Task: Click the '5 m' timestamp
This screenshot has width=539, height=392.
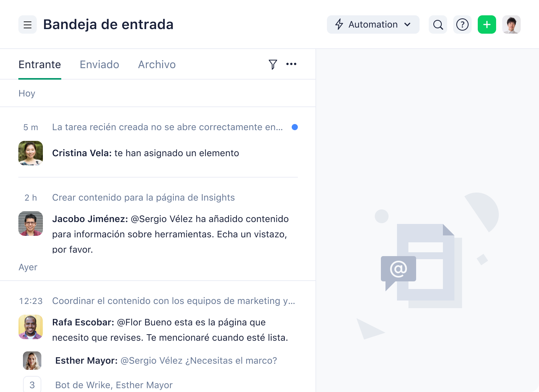Action: (31, 127)
